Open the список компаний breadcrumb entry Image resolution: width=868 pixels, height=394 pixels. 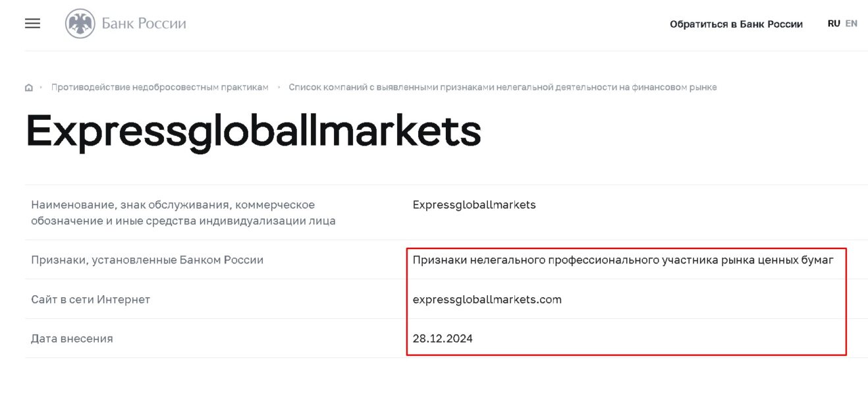click(502, 86)
